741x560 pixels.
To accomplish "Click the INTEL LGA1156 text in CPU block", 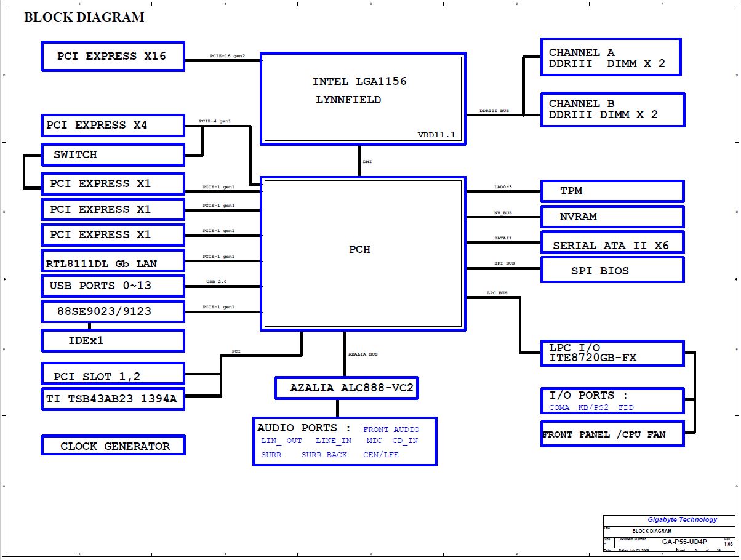I will click(359, 81).
